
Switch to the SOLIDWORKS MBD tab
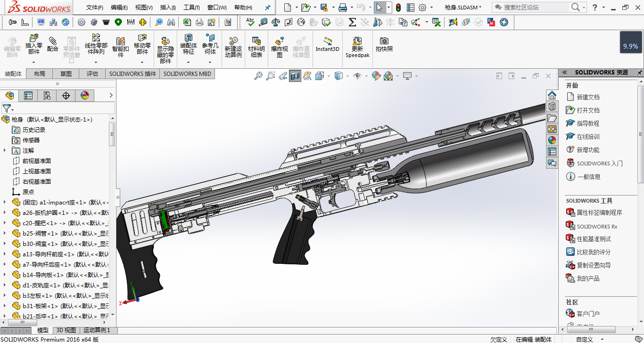click(x=187, y=73)
